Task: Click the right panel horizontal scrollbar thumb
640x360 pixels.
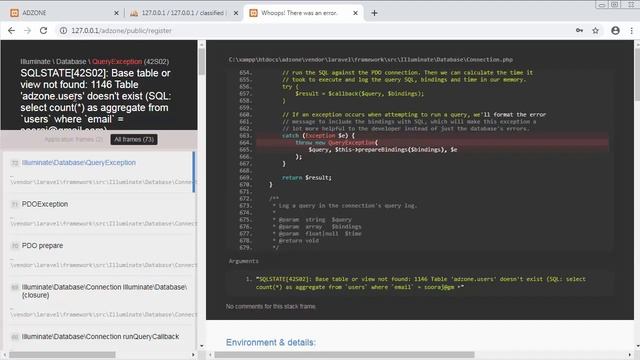Action: tap(344, 355)
